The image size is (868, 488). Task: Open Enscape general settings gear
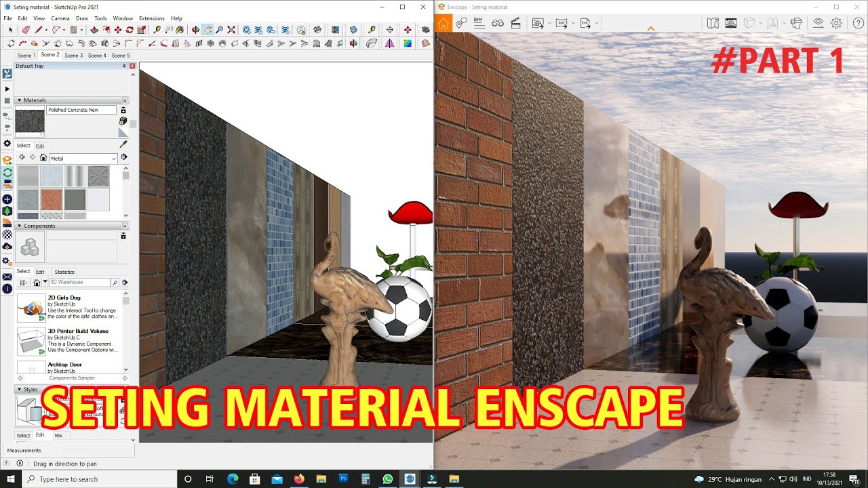(836, 23)
